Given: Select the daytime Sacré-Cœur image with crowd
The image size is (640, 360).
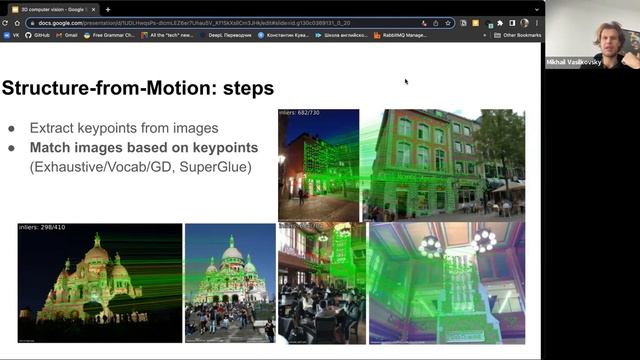Looking at the screenshot, I should click(230, 283).
